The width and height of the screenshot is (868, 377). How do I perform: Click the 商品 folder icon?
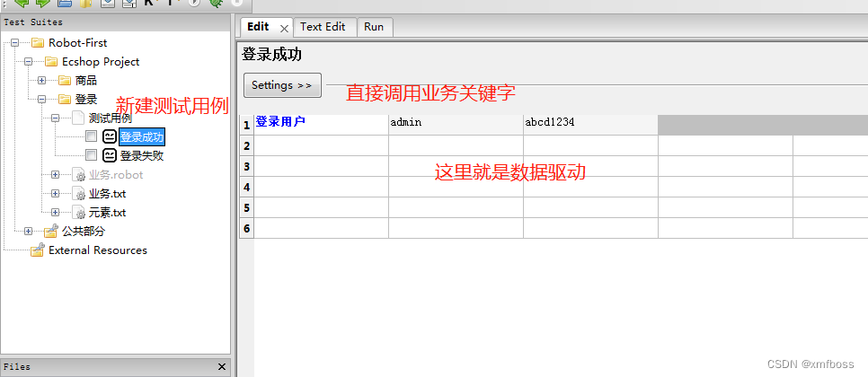[65, 81]
